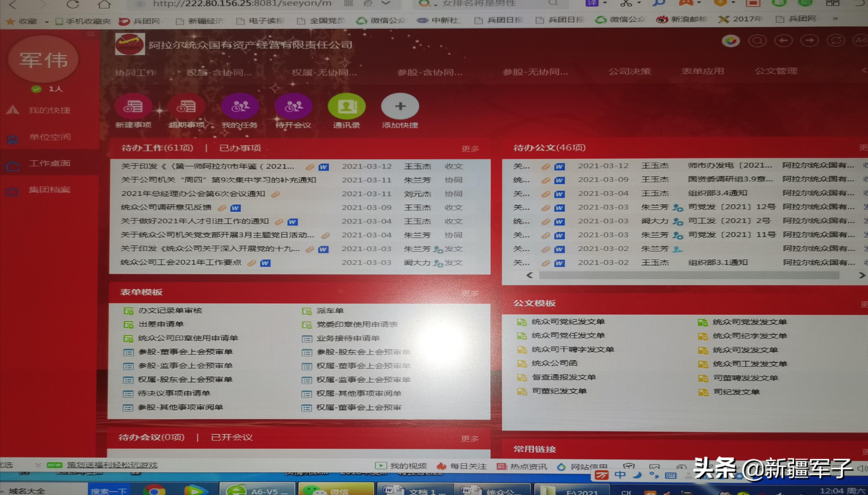Open the 待开会议 shortcut icon
Screen dimensions: 868x495
pyautogui.click(x=293, y=107)
